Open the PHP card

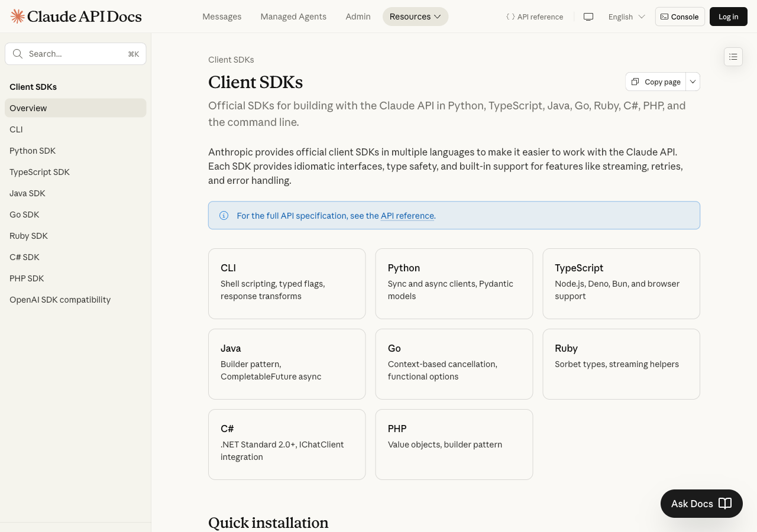point(454,445)
